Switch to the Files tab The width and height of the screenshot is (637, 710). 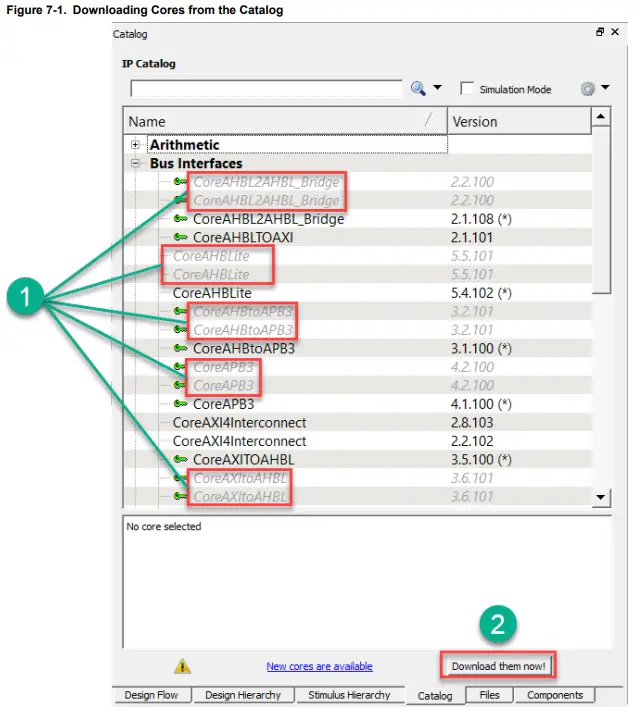(x=489, y=695)
